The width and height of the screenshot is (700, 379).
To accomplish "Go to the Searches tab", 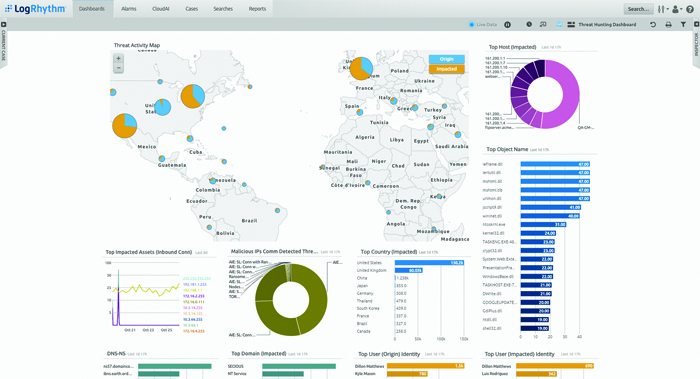I will (223, 9).
